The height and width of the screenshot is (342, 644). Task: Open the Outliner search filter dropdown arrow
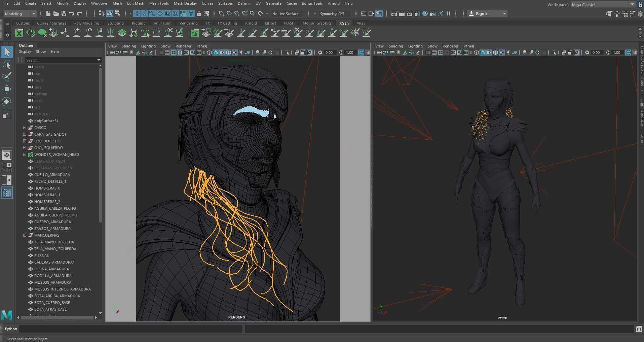point(99,60)
